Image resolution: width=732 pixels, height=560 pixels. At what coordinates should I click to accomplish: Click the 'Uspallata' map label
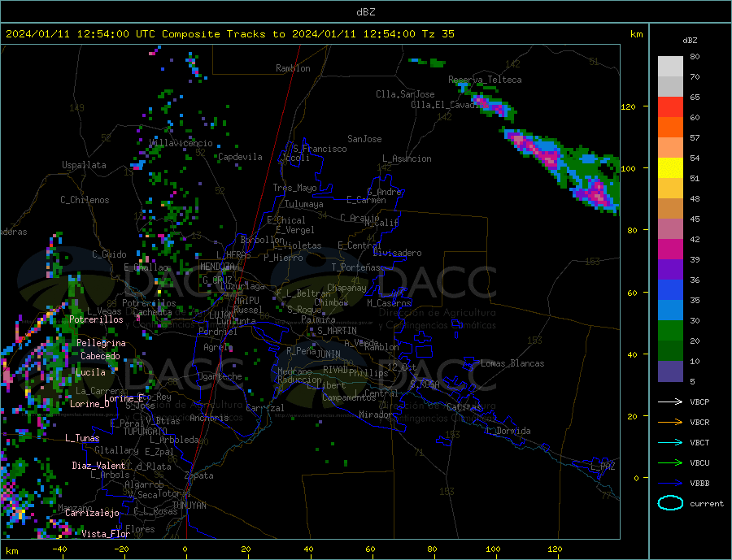click(84, 165)
